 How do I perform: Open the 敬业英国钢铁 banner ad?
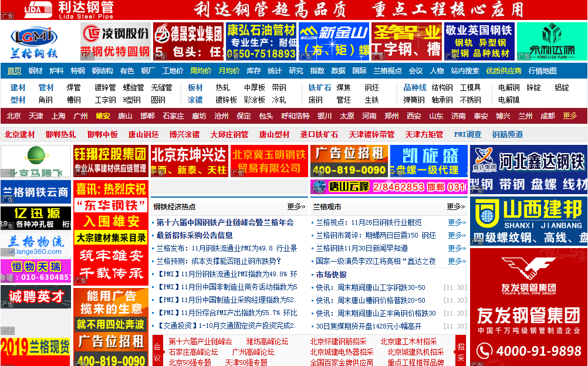(x=479, y=41)
